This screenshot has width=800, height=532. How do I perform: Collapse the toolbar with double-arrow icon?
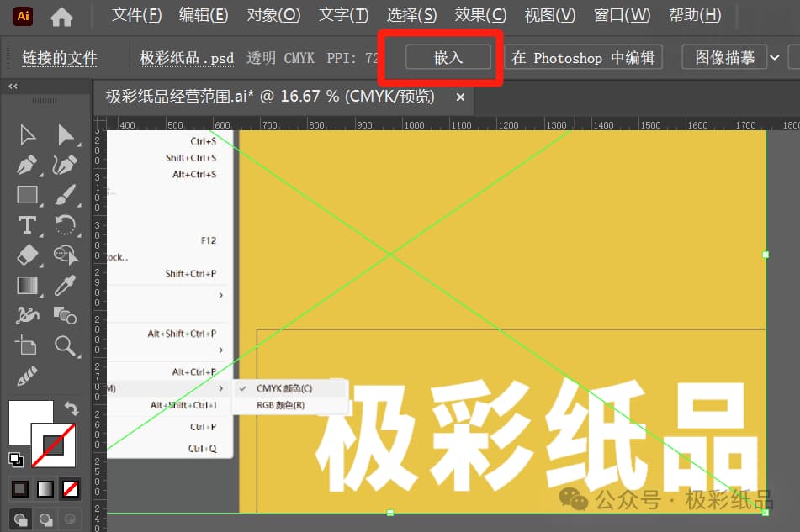coord(13,86)
